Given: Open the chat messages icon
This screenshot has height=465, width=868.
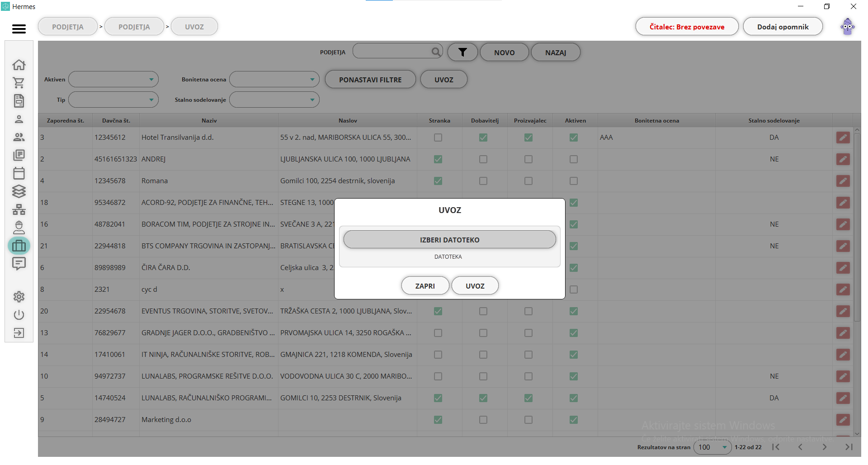Looking at the screenshot, I should (x=19, y=263).
